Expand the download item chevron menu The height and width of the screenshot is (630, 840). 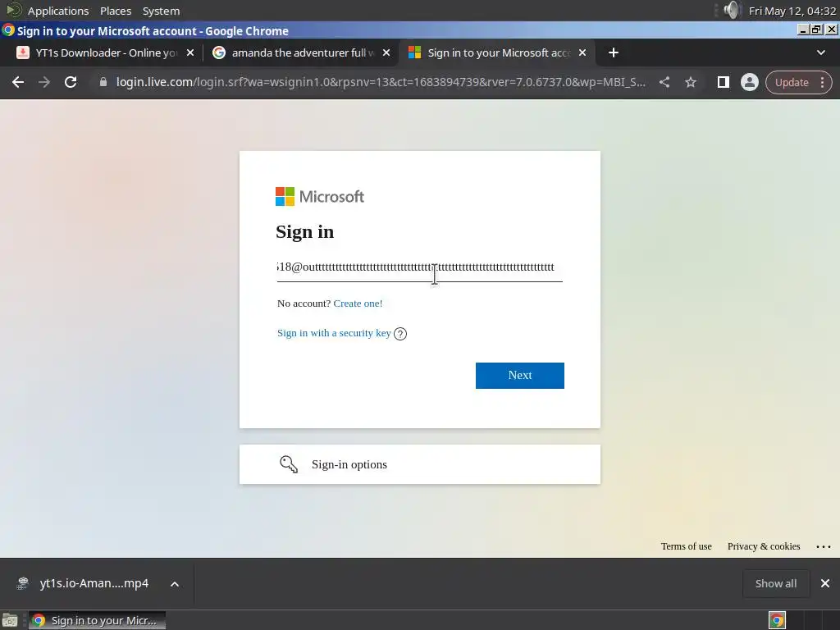tap(175, 584)
